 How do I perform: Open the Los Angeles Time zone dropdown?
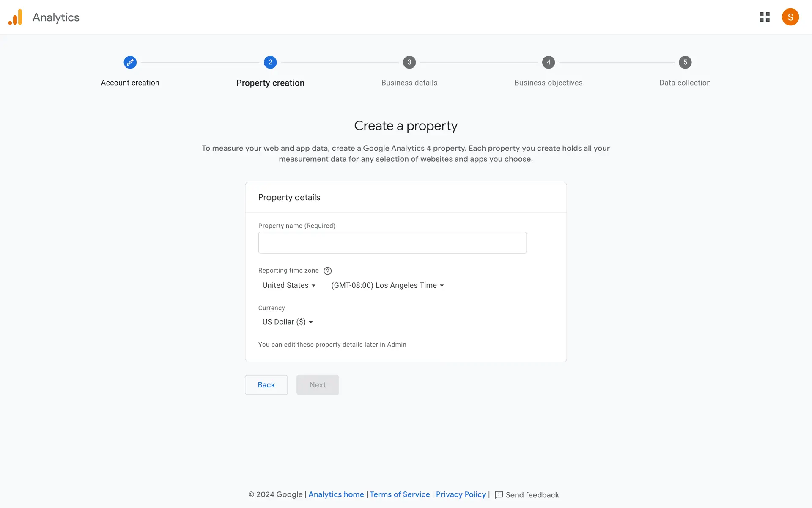point(387,285)
